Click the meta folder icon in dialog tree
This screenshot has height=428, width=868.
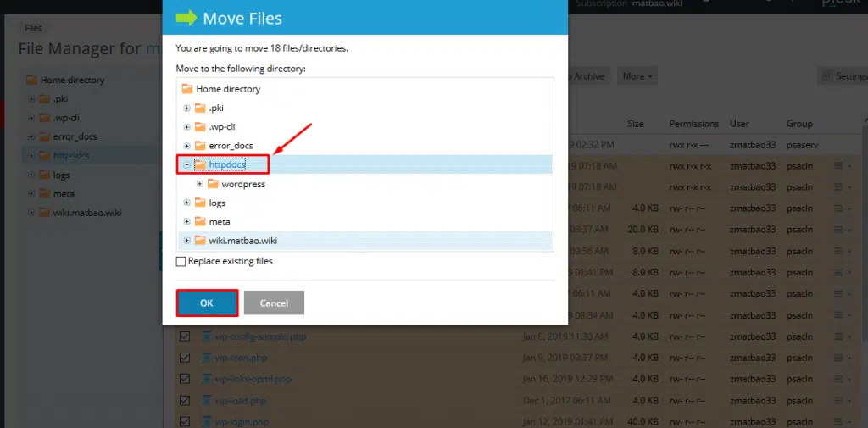pyautogui.click(x=200, y=221)
